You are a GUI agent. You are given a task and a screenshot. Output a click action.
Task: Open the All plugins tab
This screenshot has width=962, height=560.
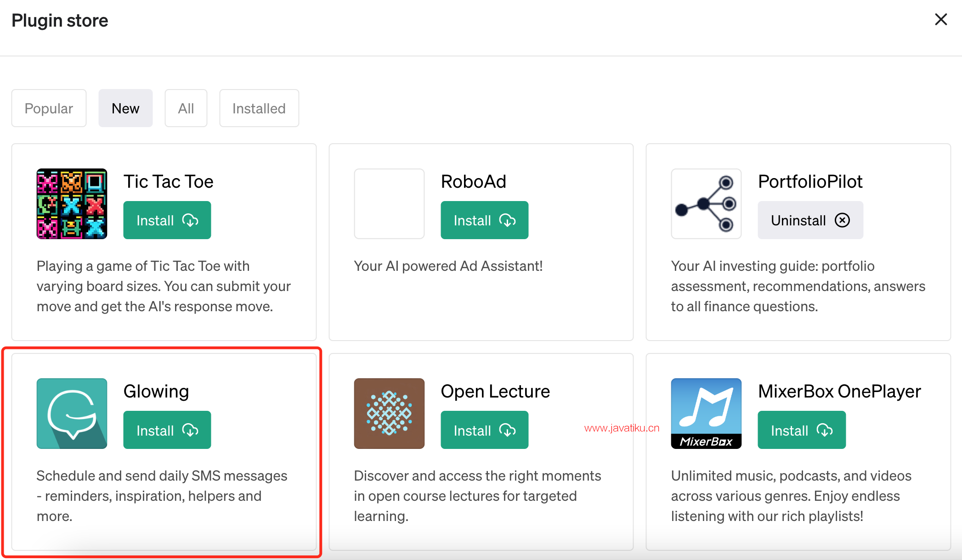point(186,108)
